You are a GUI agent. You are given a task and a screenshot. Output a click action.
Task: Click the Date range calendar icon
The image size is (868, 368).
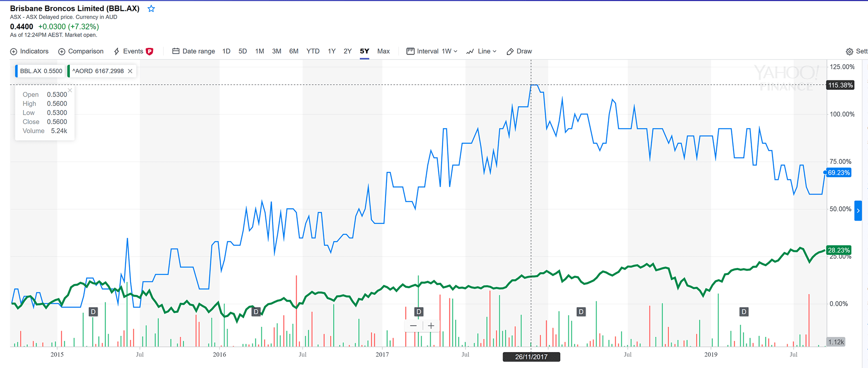tap(176, 51)
